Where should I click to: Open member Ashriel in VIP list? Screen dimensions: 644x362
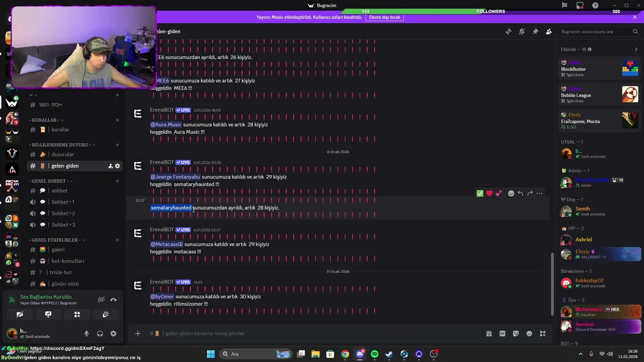coord(599,240)
